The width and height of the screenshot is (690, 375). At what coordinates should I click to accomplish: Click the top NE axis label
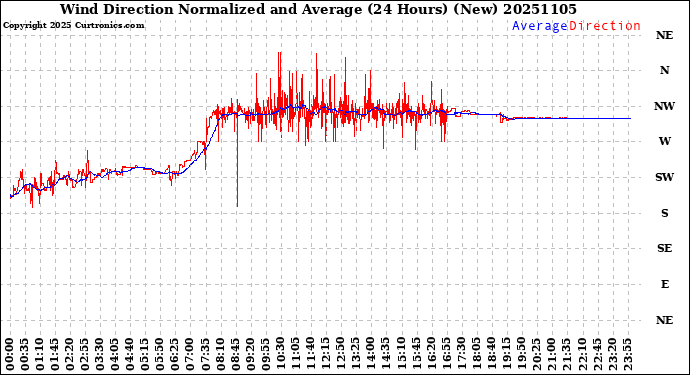[664, 35]
